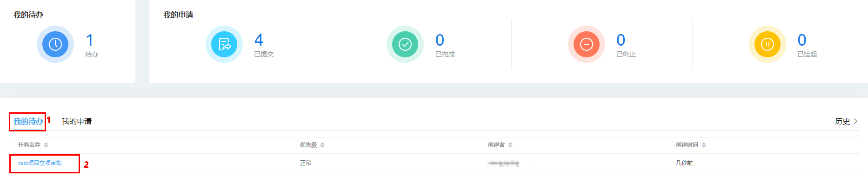This screenshot has height=185, width=868.
Task: Click the blurred creator name cell
Action: (x=503, y=163)
